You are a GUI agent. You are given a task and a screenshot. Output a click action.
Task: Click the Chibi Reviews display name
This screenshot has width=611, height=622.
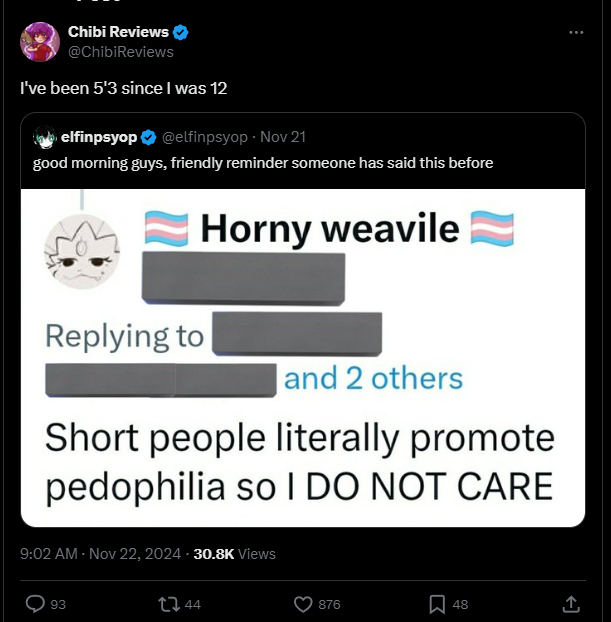click(118, 32)
